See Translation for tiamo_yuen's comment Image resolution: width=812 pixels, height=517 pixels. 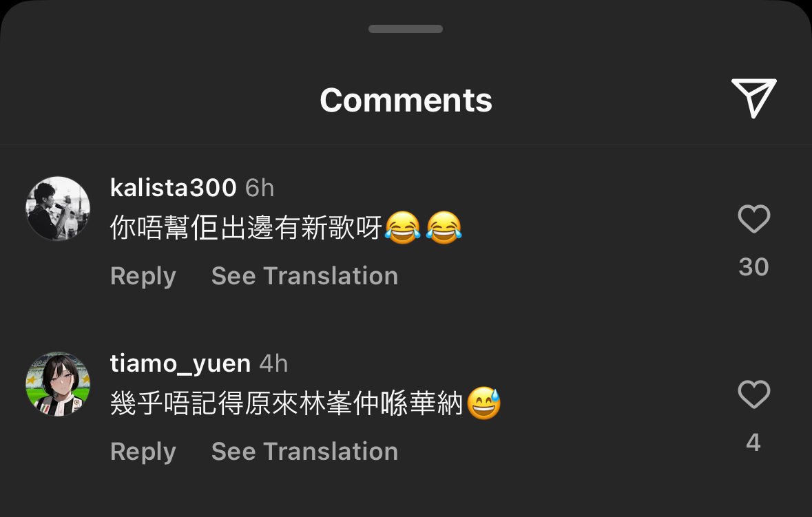[304, 452]
